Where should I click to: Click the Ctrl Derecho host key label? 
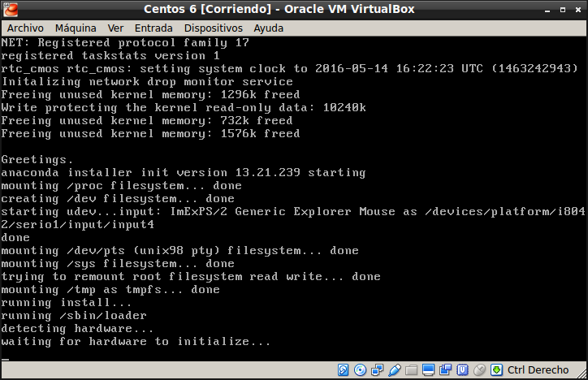click(538, 370)
